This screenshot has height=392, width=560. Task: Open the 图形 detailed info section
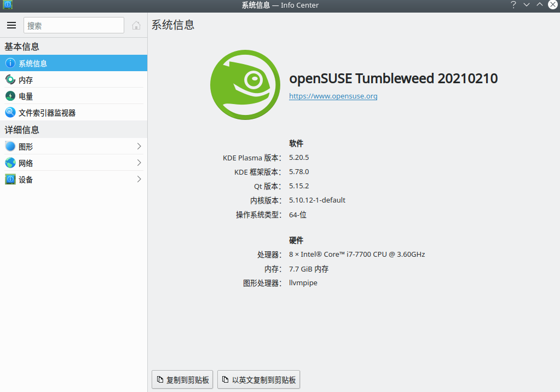pyautogui.click(x=73, y=146)
